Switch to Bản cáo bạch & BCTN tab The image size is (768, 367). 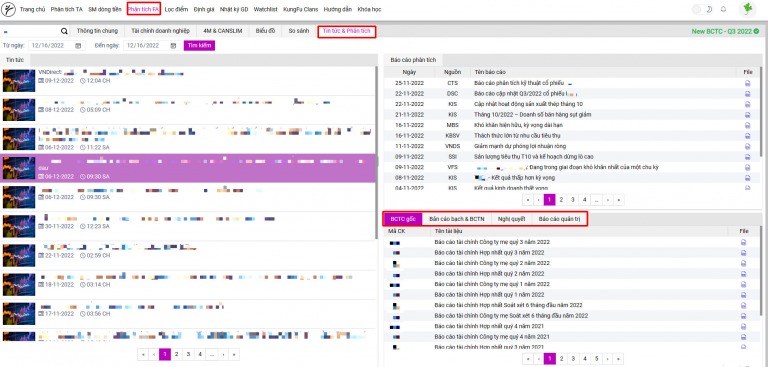(x=456, y=219)
